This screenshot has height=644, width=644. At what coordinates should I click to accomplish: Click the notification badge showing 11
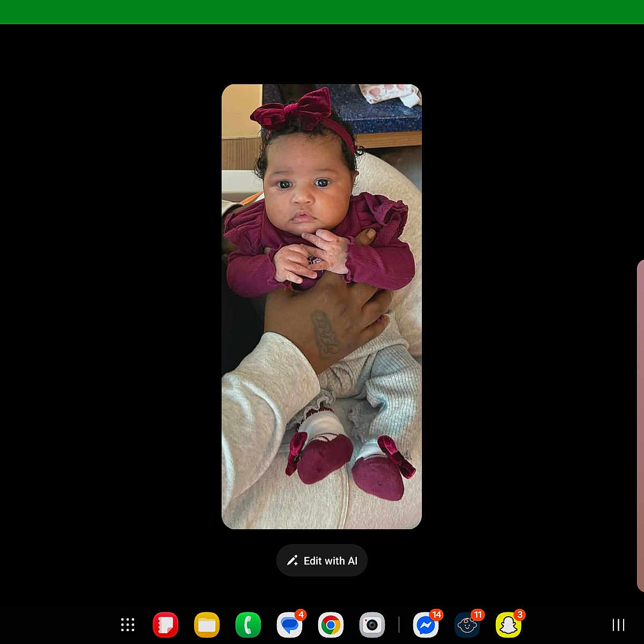(x=478, y=614)
